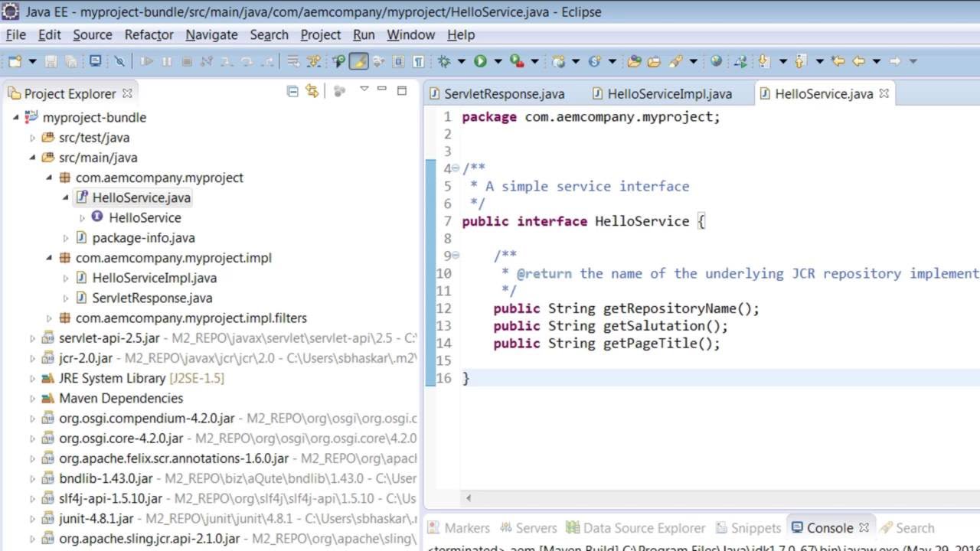Open the File menu
This screenshot has height=551, width=980.
(15, 34)
